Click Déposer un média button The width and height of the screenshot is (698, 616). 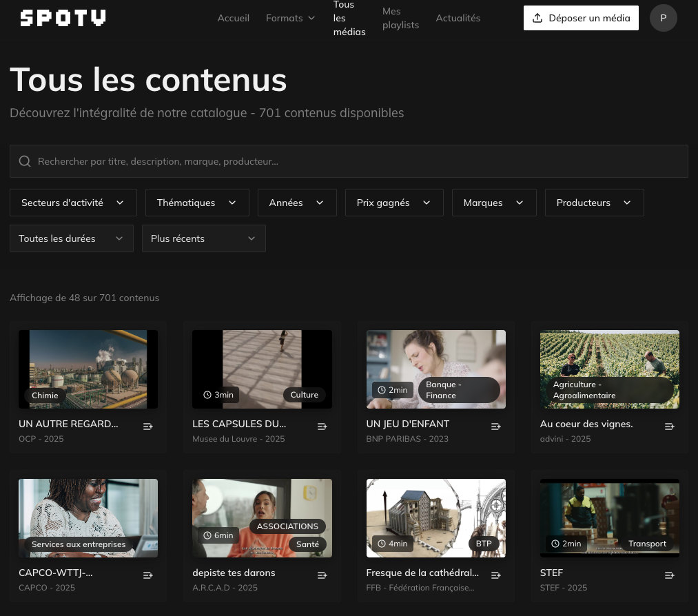pos(581,18)
